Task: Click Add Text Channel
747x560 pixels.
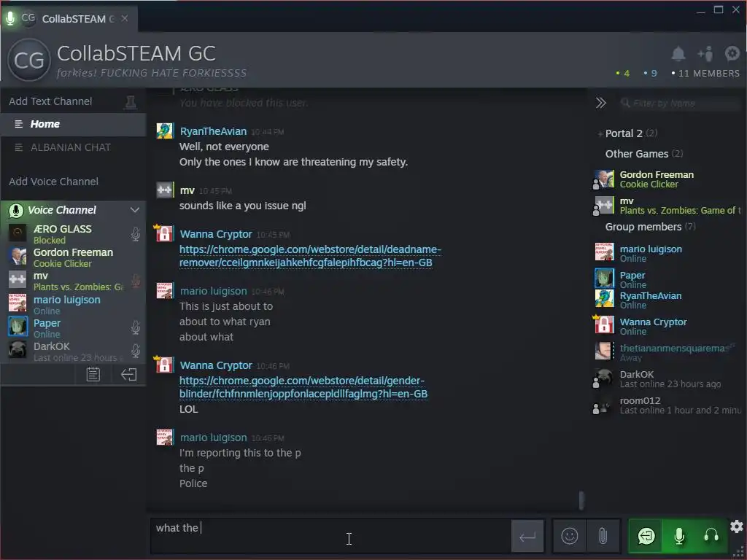Action: (x=50, y=101)
